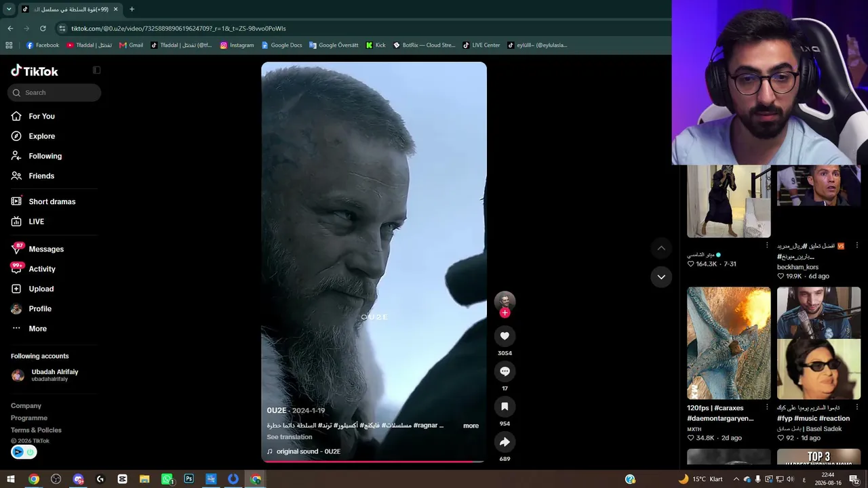
Task: Launch OBS Studio from taskbar
Action: pyautogui.click(x=56, y=479)
